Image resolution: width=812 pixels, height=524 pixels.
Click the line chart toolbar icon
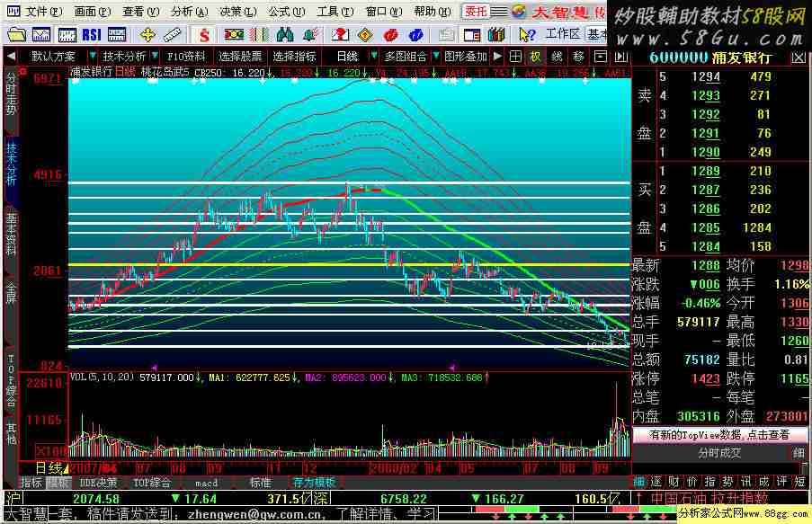(41, 35)
